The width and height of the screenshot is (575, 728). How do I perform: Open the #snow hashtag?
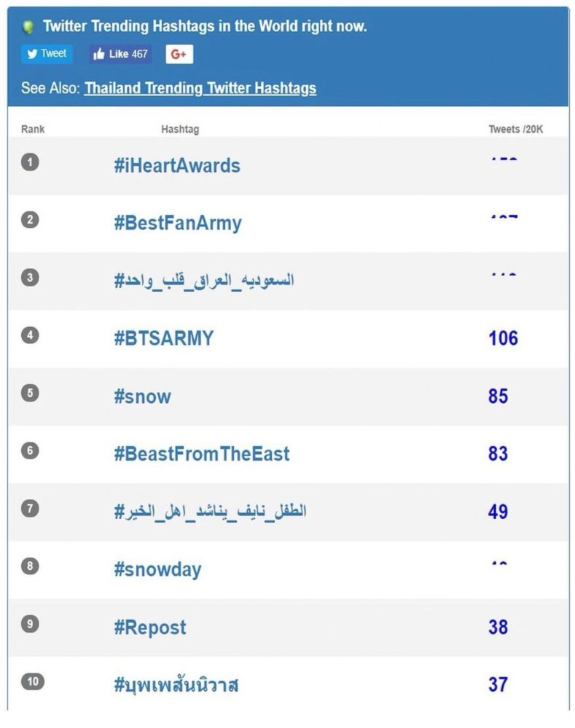click(x=142, y=396)
